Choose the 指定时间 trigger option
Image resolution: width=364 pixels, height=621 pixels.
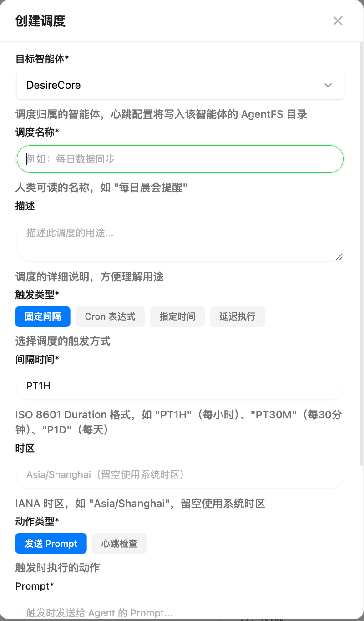pyautogui.click(x=177, y=316)
